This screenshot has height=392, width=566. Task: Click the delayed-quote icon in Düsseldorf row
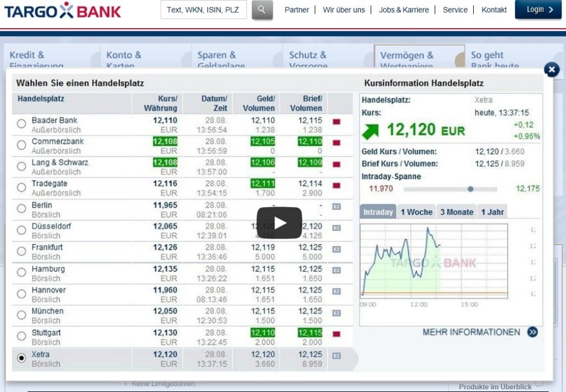[337, 228]
